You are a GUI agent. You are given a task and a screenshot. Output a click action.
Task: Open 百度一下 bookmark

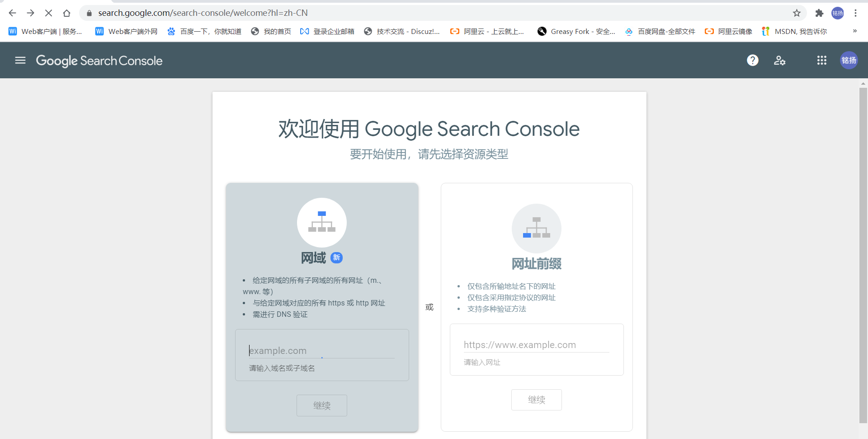204,31
